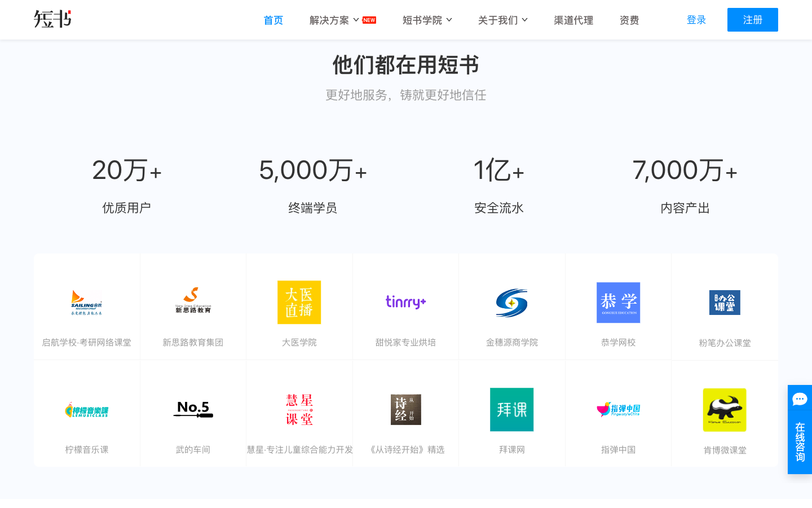Select the 金穗源商学院 swirl logo
The image size is (812, 508).
(511, 303)
